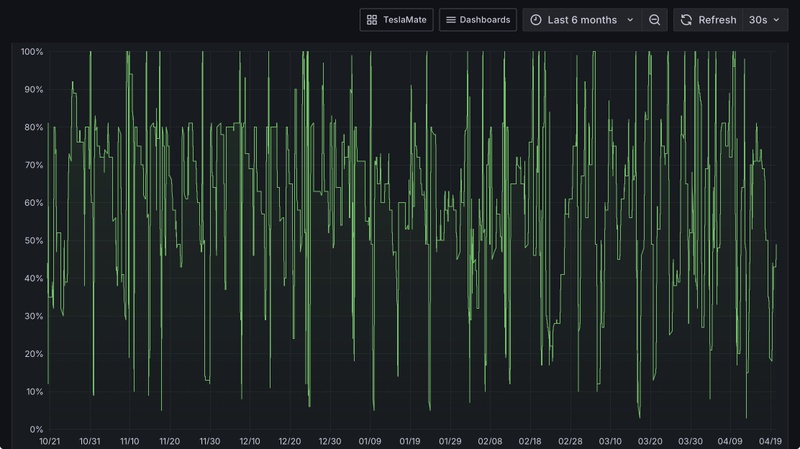This screenshot has width=800, height=449.
Task: Click the 10/31 date label
Action: (90, 441)
